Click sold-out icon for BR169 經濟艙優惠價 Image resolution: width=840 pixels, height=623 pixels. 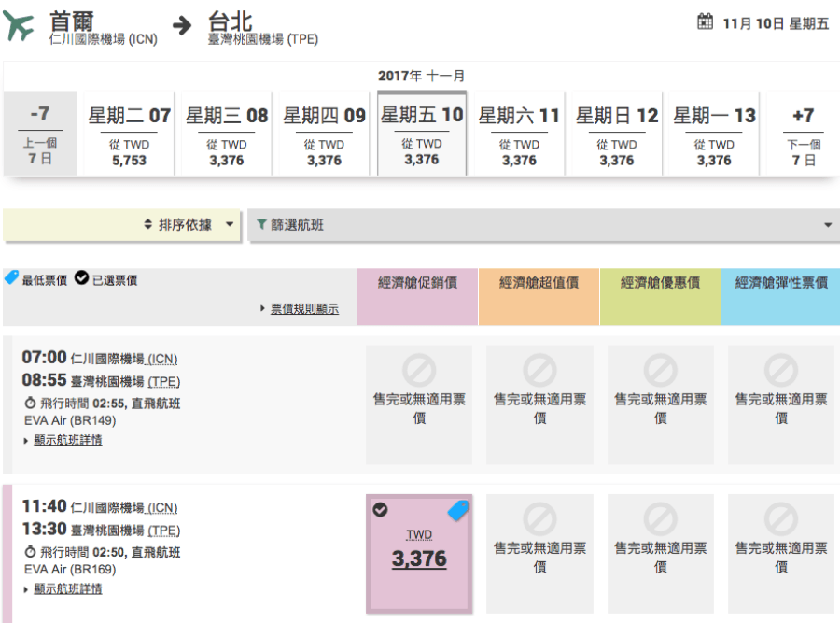pos(660,519)
